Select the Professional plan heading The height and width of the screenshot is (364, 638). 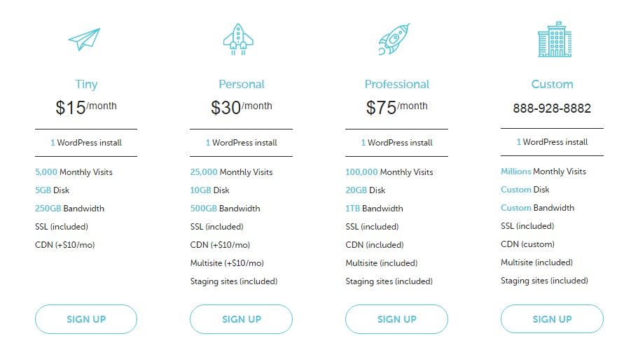396,84
